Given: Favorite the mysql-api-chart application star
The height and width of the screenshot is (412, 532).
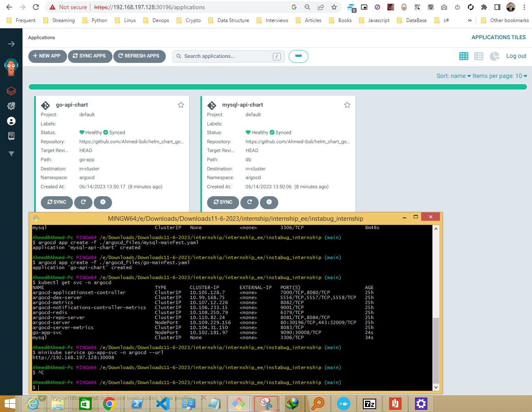Looking at the screenshot, I should (x=347, y=105).
